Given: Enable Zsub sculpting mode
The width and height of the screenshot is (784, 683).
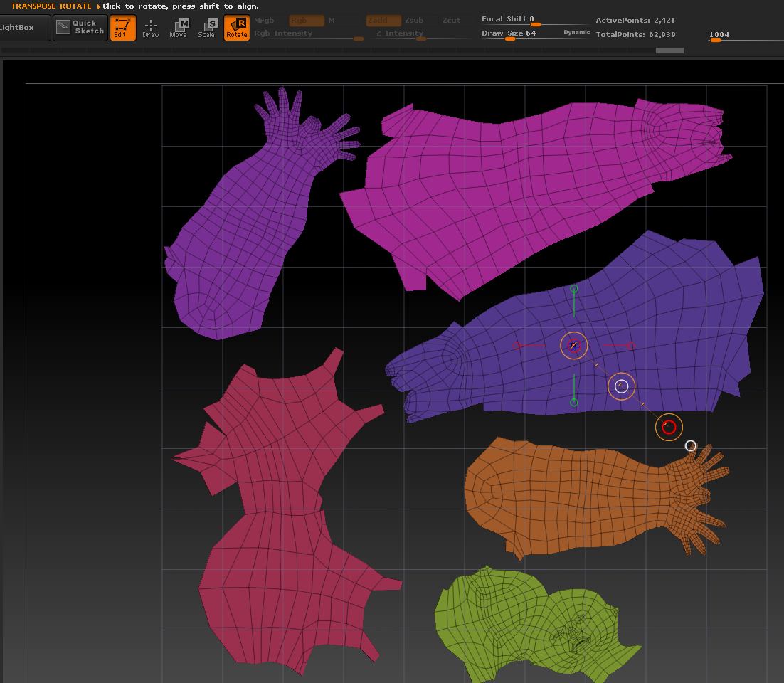Looking at the screenshot, I should point(413,21).
